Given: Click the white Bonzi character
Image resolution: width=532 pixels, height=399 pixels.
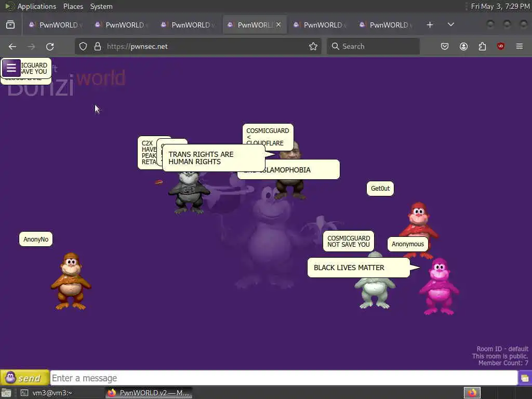Looking at the screenshot, I should pyautogui.click(x=374, y=293).
